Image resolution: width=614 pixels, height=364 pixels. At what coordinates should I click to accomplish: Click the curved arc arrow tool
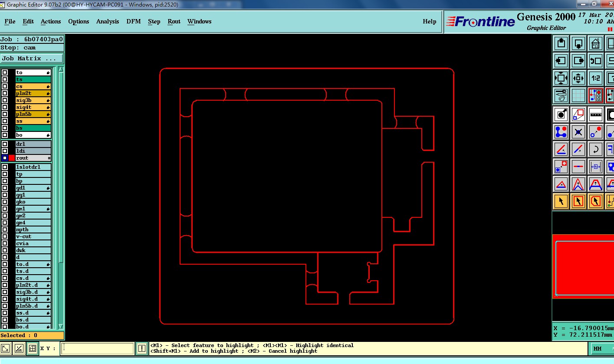coord(596,149)
